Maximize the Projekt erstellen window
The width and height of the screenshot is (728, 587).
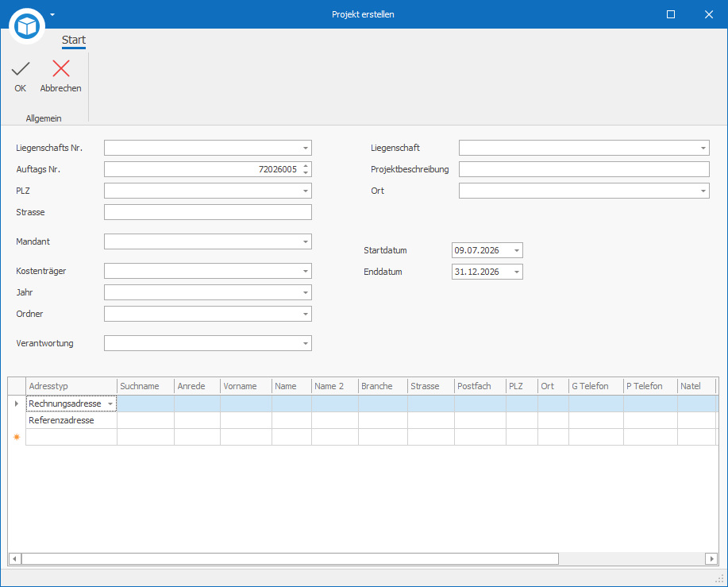tap(671, 14)
